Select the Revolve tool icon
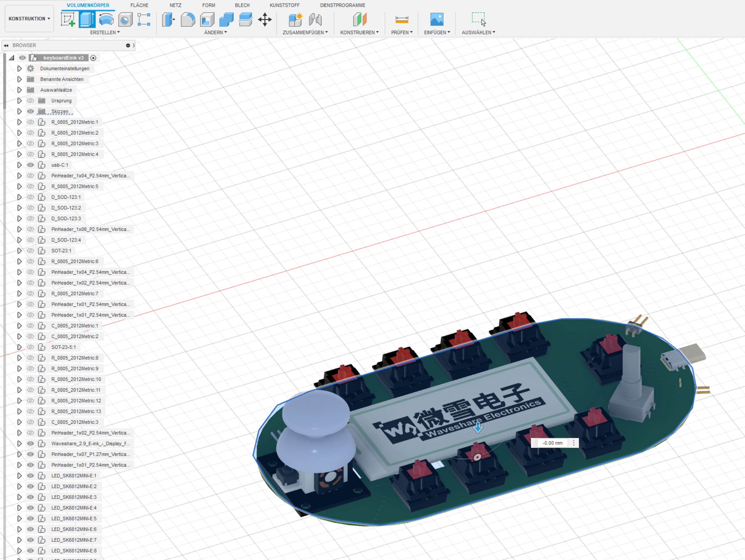This screenshot has height=560, width=745. click(x=106, y=19)
